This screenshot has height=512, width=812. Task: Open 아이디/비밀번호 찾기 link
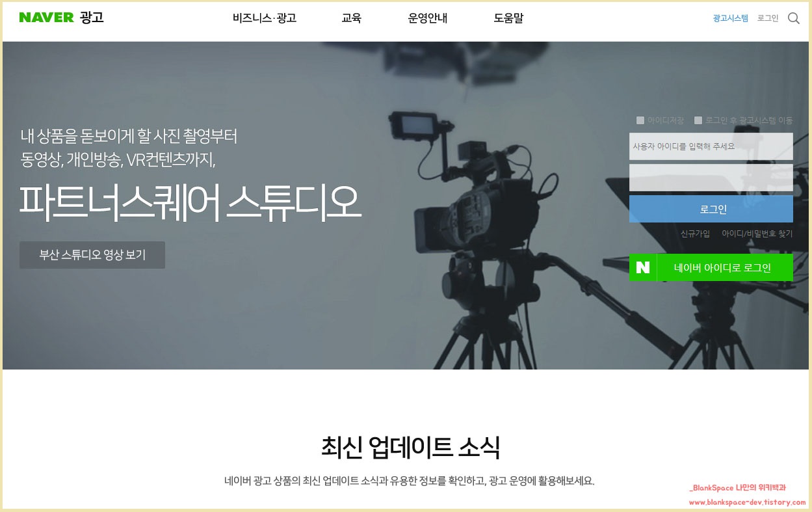(757, 234)
